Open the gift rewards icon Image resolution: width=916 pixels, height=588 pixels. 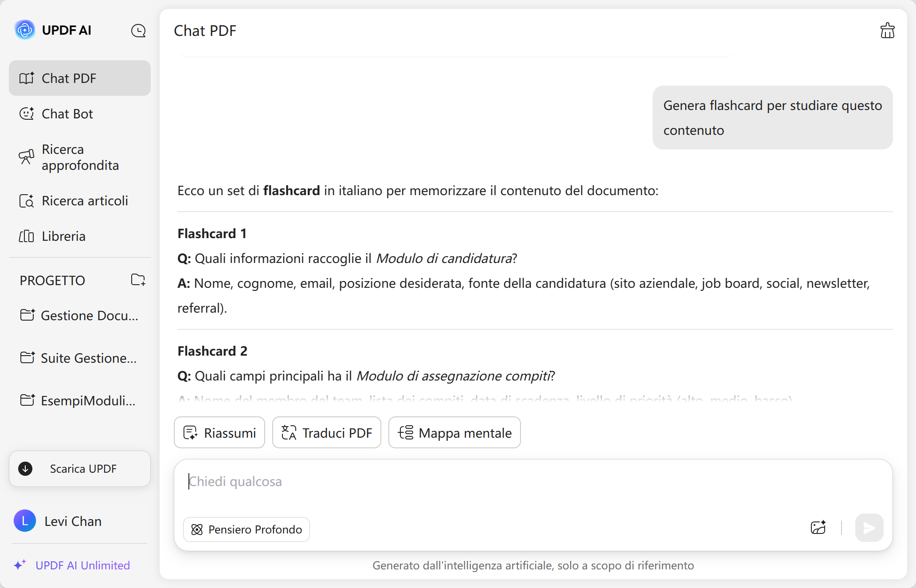point(887,30)
